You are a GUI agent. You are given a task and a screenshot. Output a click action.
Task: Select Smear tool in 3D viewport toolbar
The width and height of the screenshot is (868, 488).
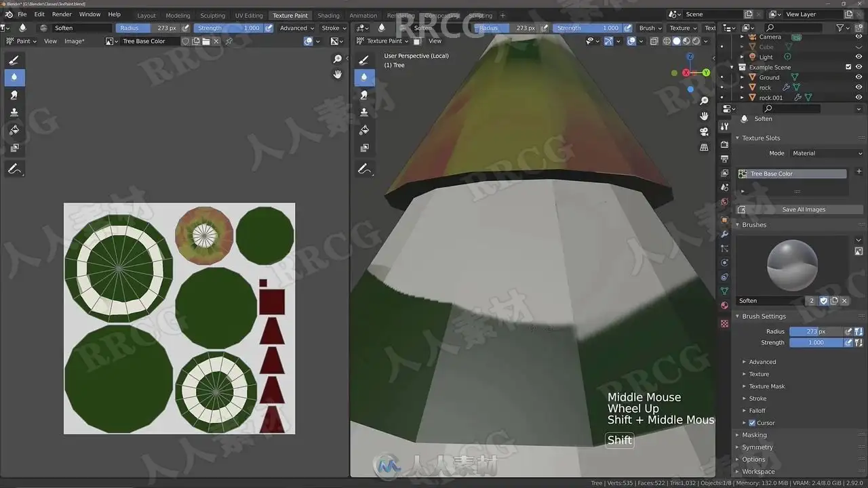point(364,96)
